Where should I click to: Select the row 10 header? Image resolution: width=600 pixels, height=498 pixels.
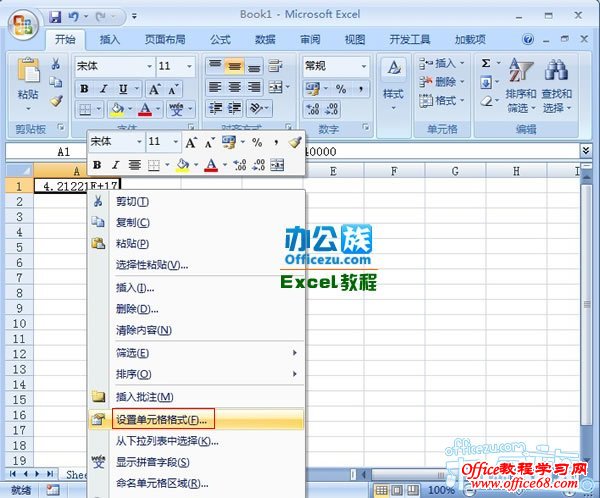click(19, 324)
